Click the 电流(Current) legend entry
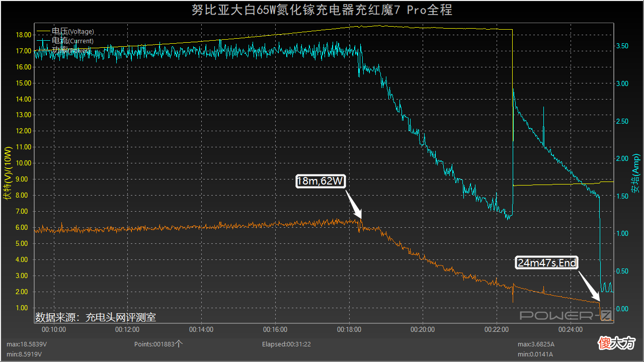644x362 pixels. click(65, 41)
